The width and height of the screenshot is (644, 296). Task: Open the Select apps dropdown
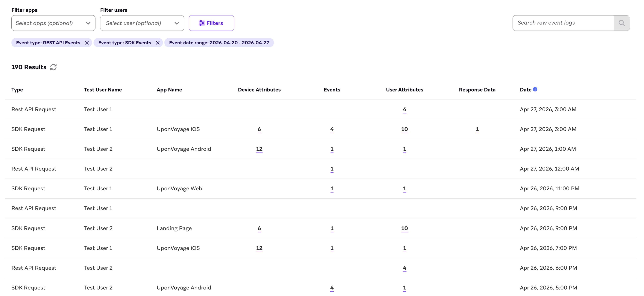(53, 23)
